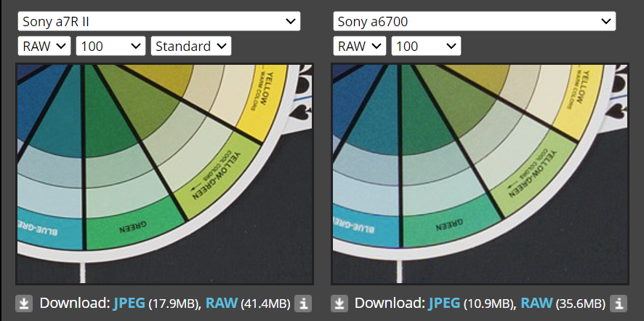
Task: Change ISO 100 dropdown under Sony a7R II
Action: click(110, 47)
